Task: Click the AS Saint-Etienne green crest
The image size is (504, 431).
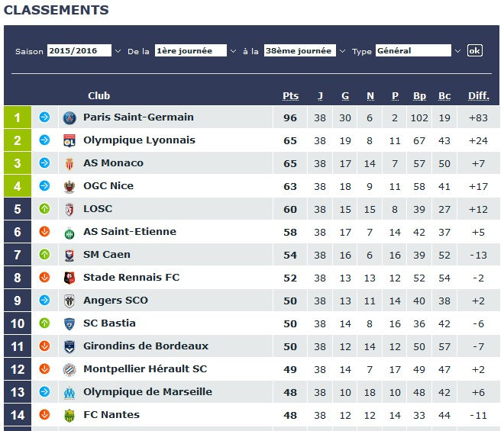Action: (69, 232)
